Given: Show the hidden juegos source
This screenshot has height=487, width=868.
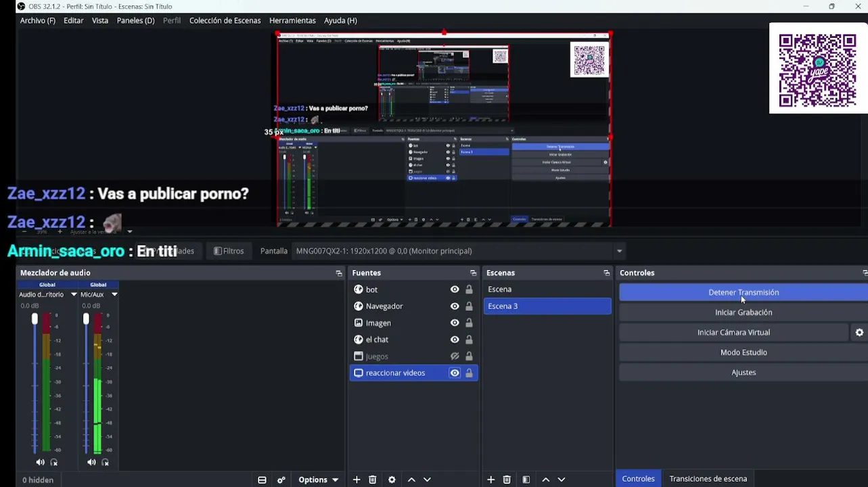Looking at the screenshot, I should click(x=455, y=356).
